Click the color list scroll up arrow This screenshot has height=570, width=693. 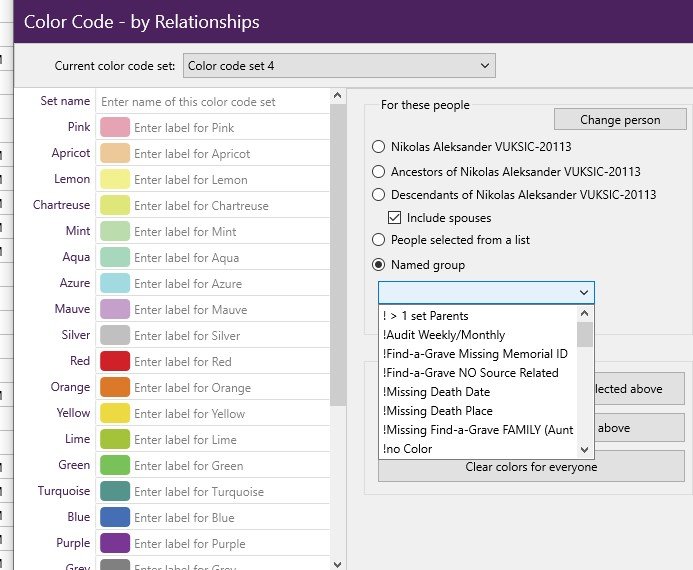pyautogui.click(x=338, y=95)
